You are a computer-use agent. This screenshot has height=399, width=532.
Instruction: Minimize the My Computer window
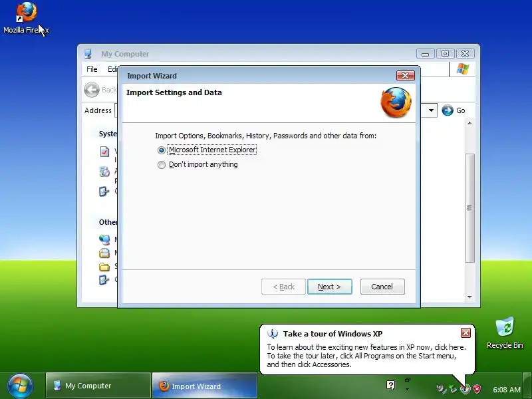click(426, 54)
